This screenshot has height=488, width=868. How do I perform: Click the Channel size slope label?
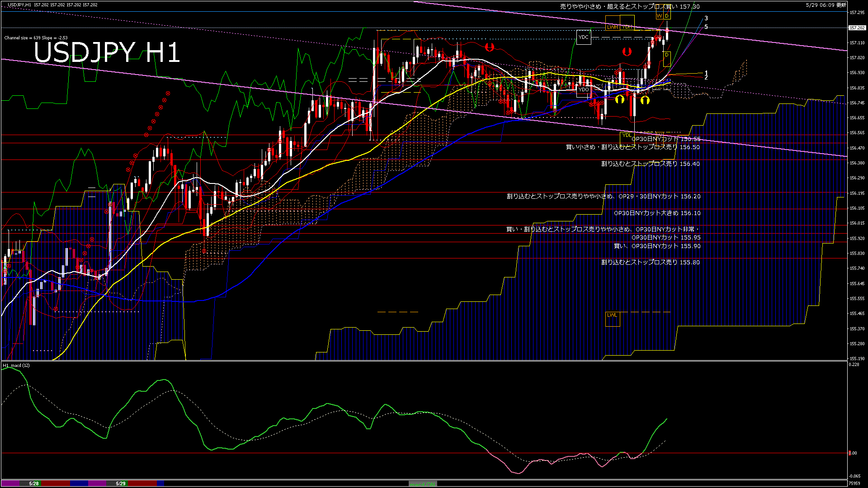[36, 38]
